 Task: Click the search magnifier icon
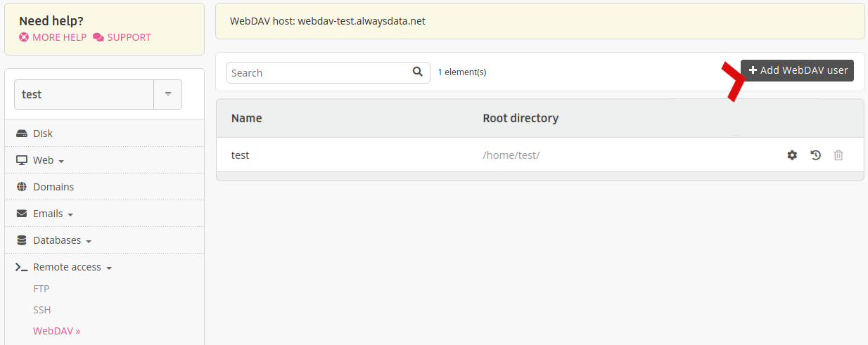pyautogui.click(x=418, y=72)
